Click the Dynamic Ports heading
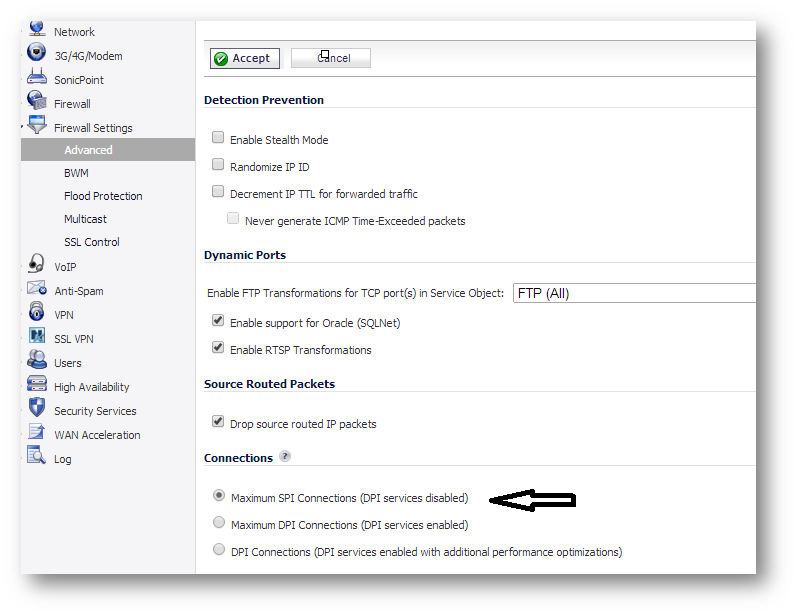This screenshot has width=798, height=616. coord(245,255)
